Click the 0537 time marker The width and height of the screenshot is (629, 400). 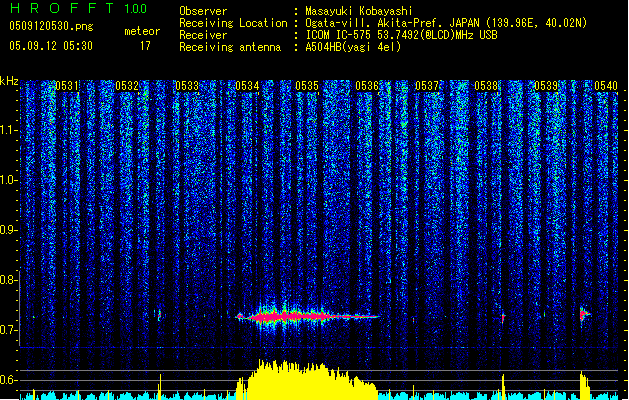[x=427, y=86]
